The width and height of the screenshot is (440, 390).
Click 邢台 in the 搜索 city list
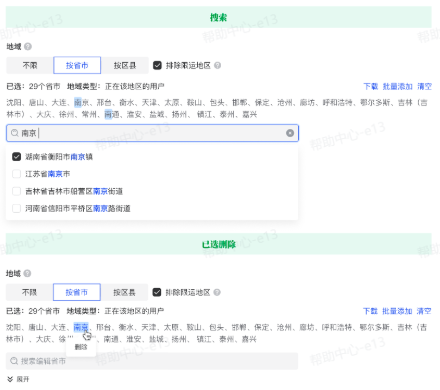point(104,103)
